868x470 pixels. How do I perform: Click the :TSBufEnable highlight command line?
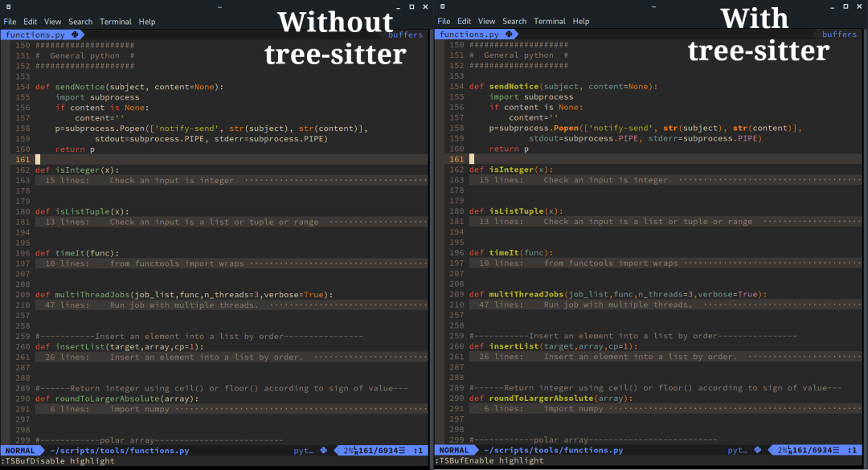tap(489, 460)
